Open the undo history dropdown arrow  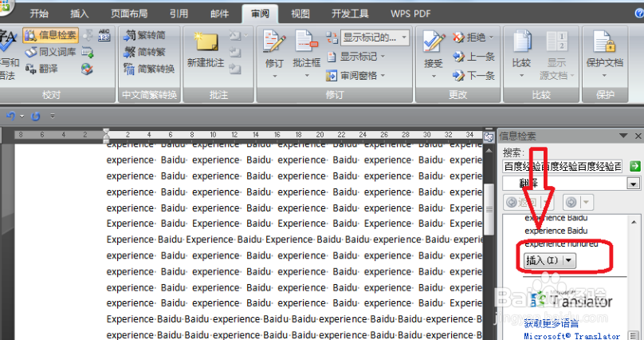(x=22, y=117)
